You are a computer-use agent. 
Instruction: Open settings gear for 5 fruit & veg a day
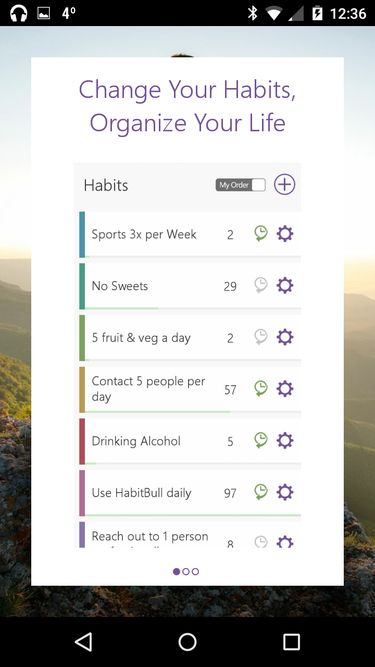pos(285,337)
